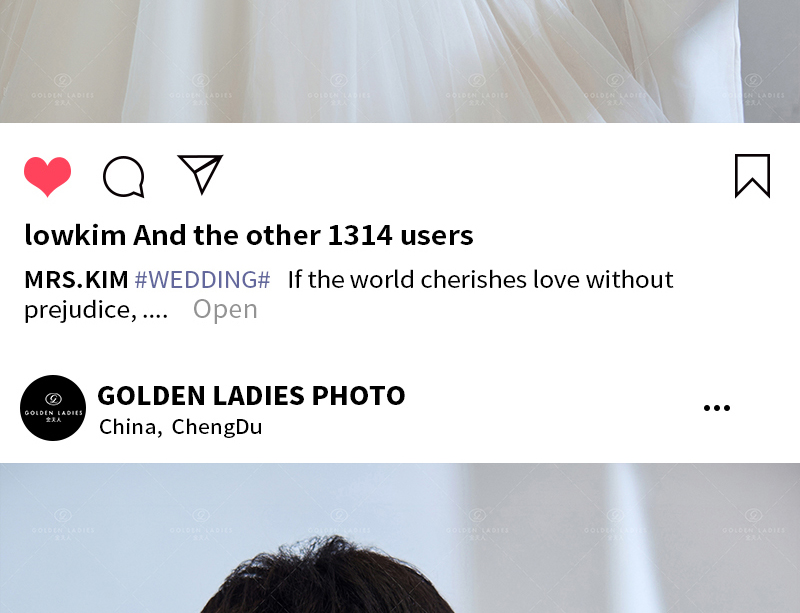Share post using the paper plane icon

200,175
